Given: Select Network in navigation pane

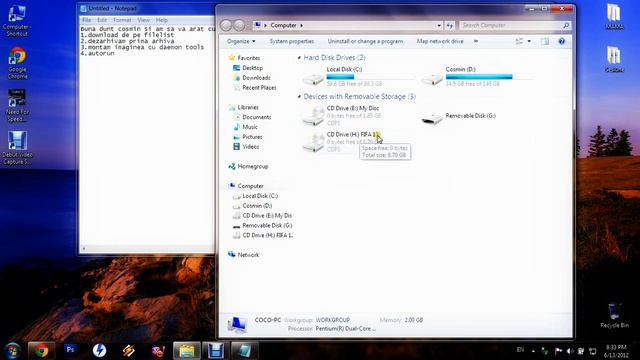Looking at the screenshot, I should (x=248, y=255).
